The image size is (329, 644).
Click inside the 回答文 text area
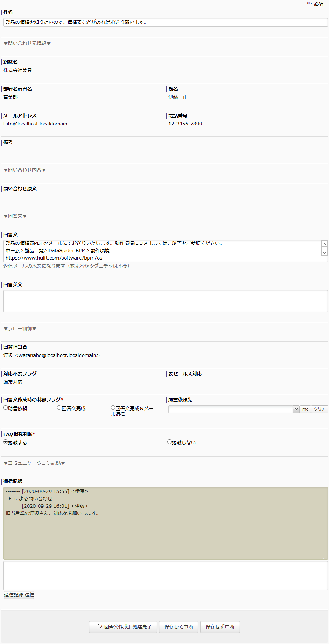[x=161, y=251]
